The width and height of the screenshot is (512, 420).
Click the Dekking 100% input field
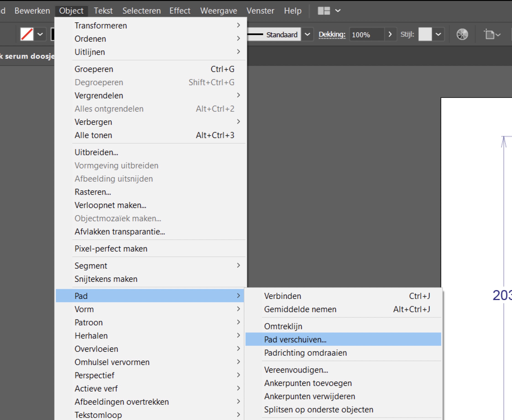pyautogui.click(x=367, y=35)
